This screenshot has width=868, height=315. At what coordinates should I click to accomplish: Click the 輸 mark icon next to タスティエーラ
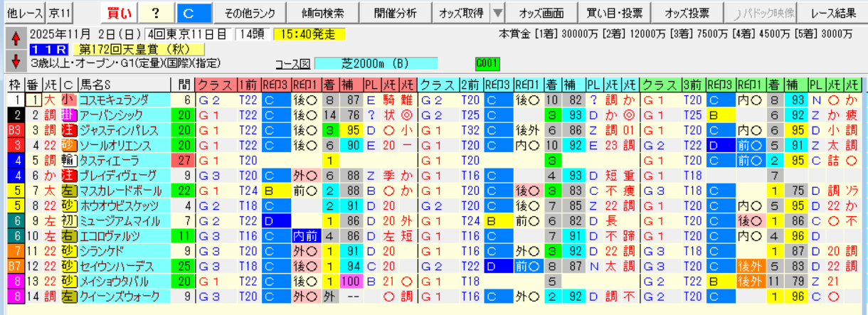point(68,161)
